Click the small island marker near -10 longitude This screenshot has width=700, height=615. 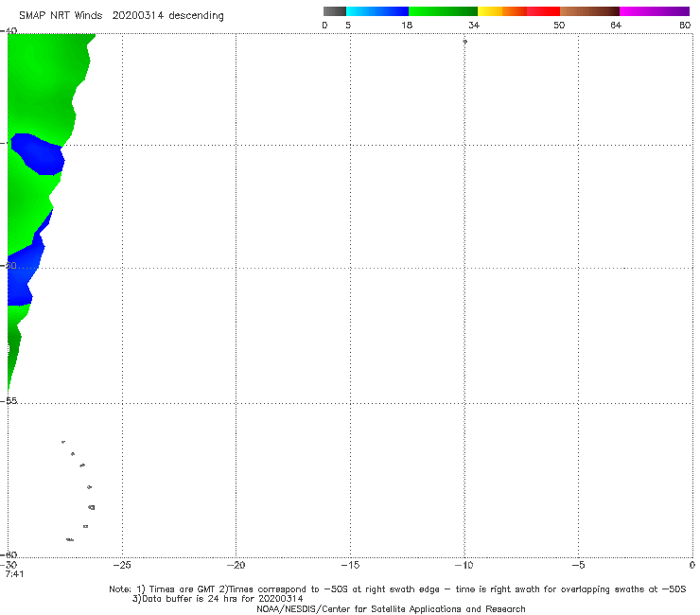click(x=464, y=42)
